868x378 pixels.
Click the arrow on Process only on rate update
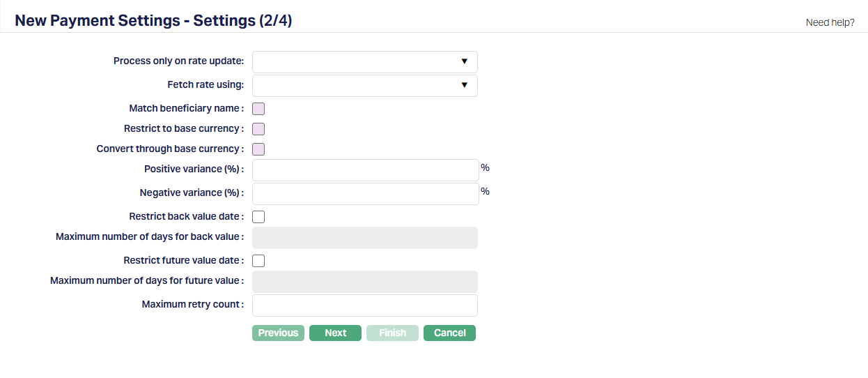[464, 62]
